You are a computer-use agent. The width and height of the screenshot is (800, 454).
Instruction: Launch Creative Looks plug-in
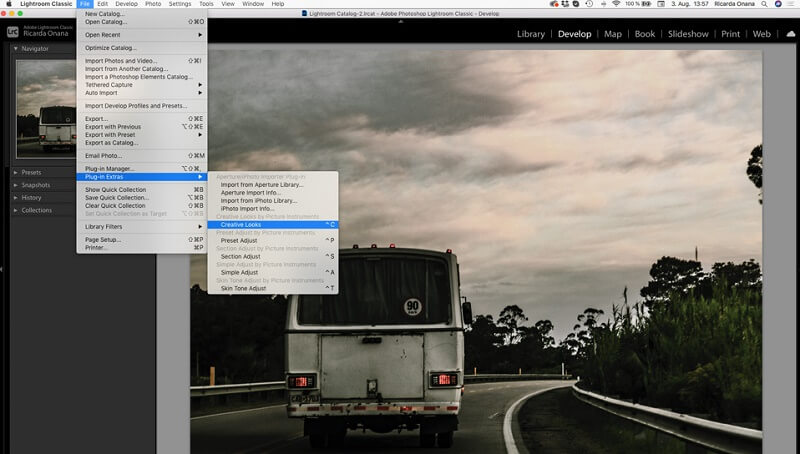[x=273, y=224]
